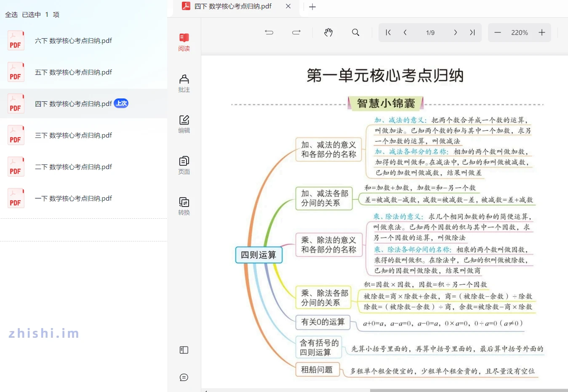Open the 页面 page tool
The height and width of the screenshot is (392, 568).
click(x=184, y=165)
